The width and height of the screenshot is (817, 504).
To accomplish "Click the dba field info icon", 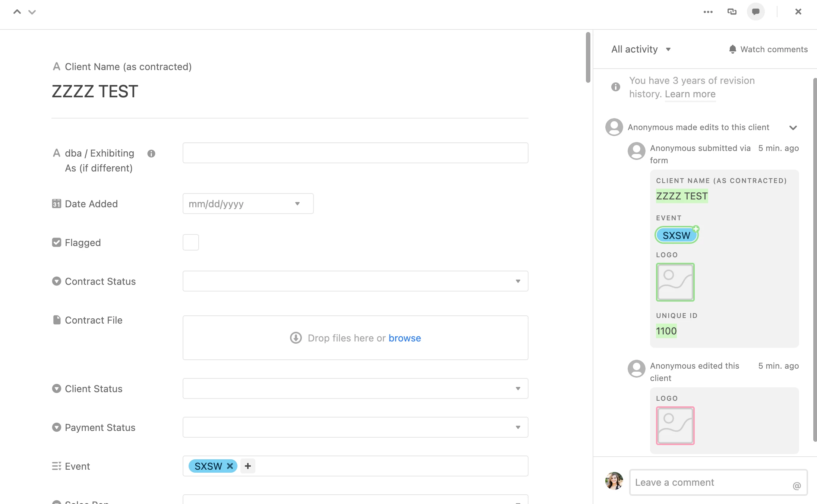I will click(x=151, y=154).
